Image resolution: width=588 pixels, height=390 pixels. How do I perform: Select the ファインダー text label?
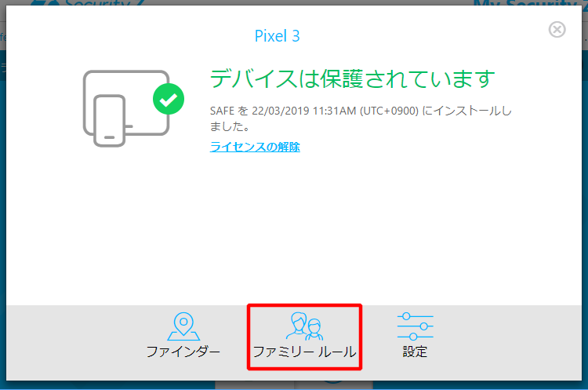183,352
